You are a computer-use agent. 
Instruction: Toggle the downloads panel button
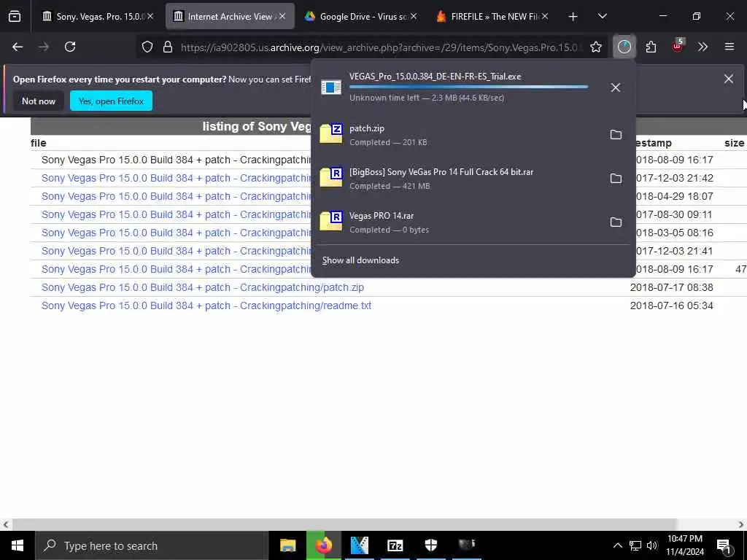(x=624, y=47)
